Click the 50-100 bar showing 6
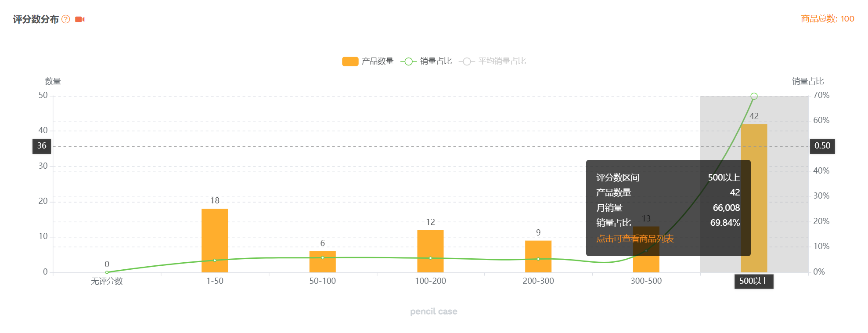This screenshot has height=333, width=868. (x=322, y=262)
